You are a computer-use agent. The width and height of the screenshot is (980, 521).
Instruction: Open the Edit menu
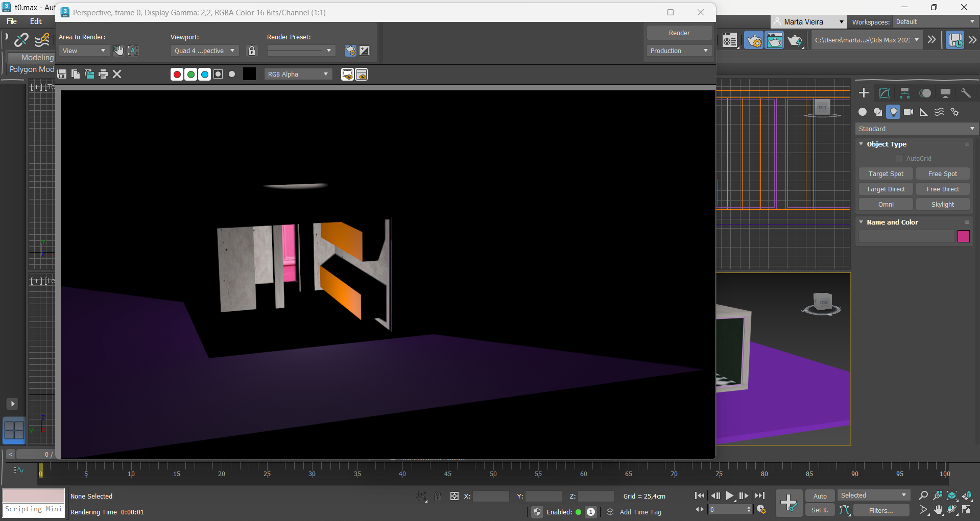tap(36, 21)
